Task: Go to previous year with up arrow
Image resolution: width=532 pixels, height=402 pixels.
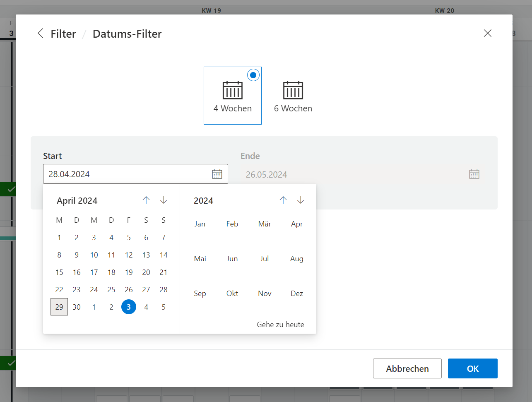Action: click(x=283, y=200)
